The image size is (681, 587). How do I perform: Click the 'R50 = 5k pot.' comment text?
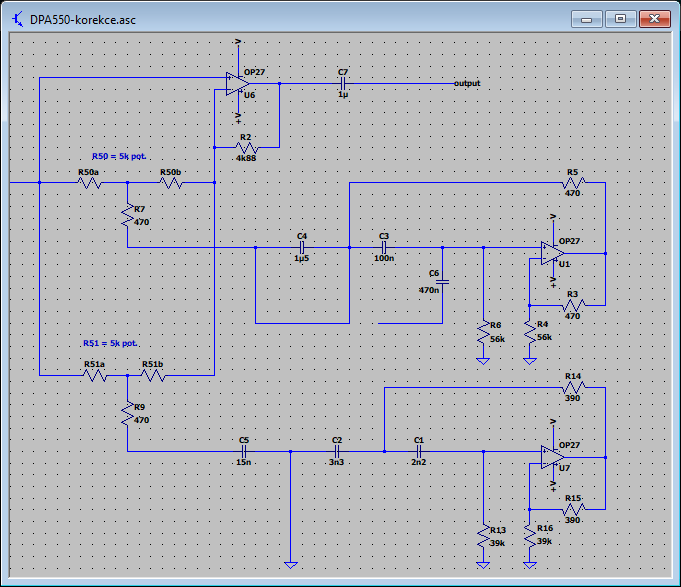click(x=119, y=156)
